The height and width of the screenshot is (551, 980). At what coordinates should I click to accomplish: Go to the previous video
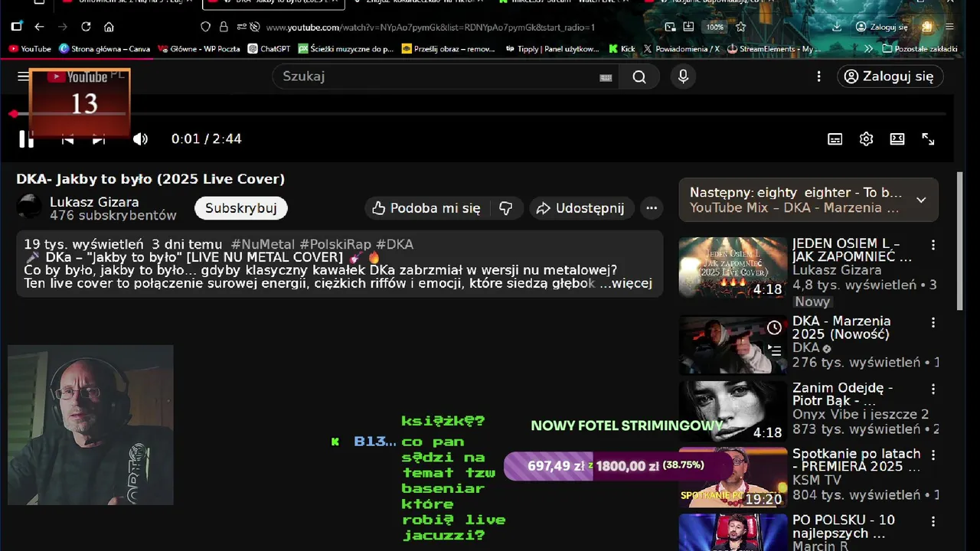pos(67,139)
